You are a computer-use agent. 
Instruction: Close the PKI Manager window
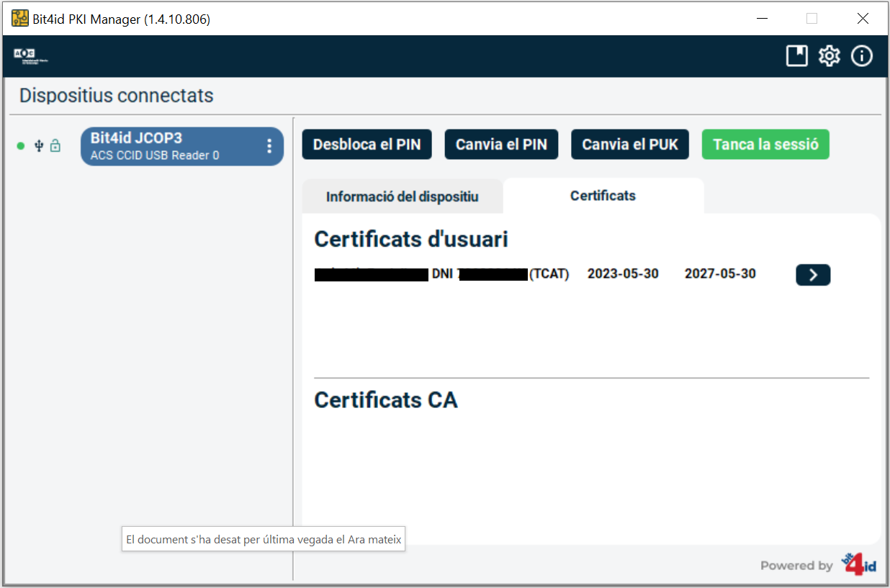pos(863,19)
